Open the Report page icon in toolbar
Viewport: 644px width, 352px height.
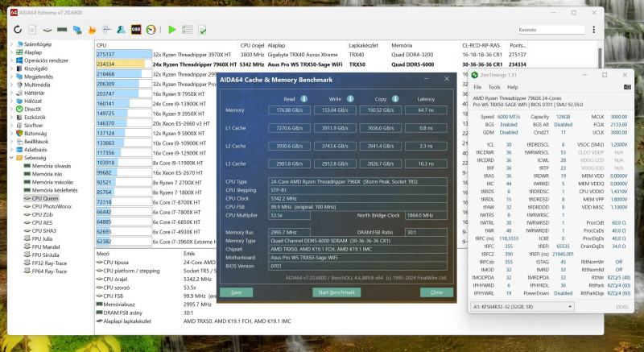coord(32,30)
